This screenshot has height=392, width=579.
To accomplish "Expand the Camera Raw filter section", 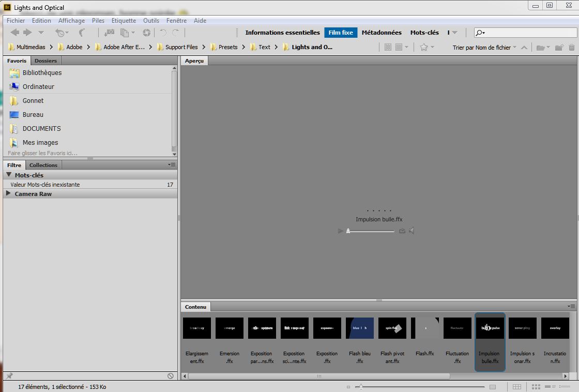I will tap(9, 194).
